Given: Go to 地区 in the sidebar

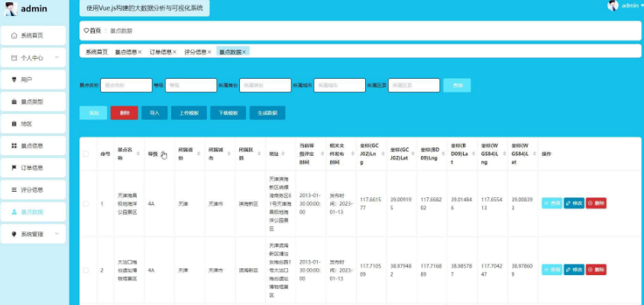Looking at the screenshot, I should [x=33, y=124].
